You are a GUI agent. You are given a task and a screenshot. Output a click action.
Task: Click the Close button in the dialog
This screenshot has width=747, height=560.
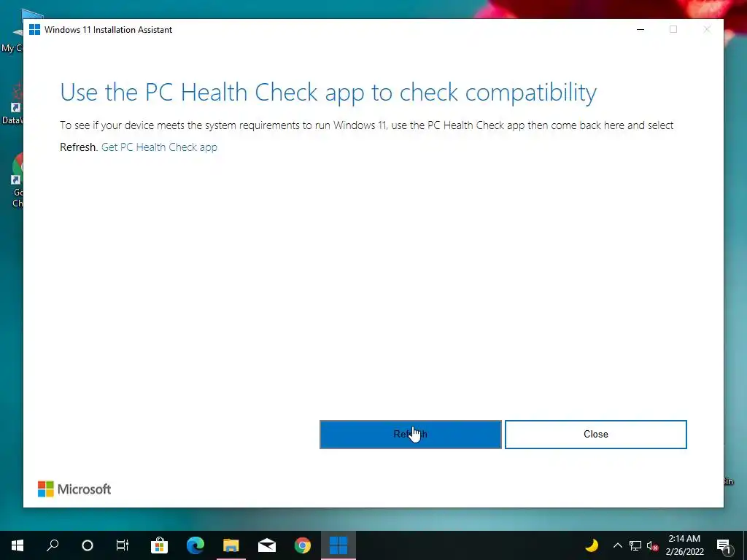595,435
